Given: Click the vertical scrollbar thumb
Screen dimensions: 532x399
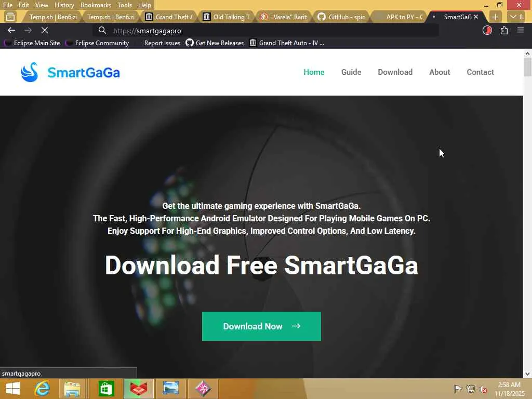Looking at the screenshot, I should point(528,67).
